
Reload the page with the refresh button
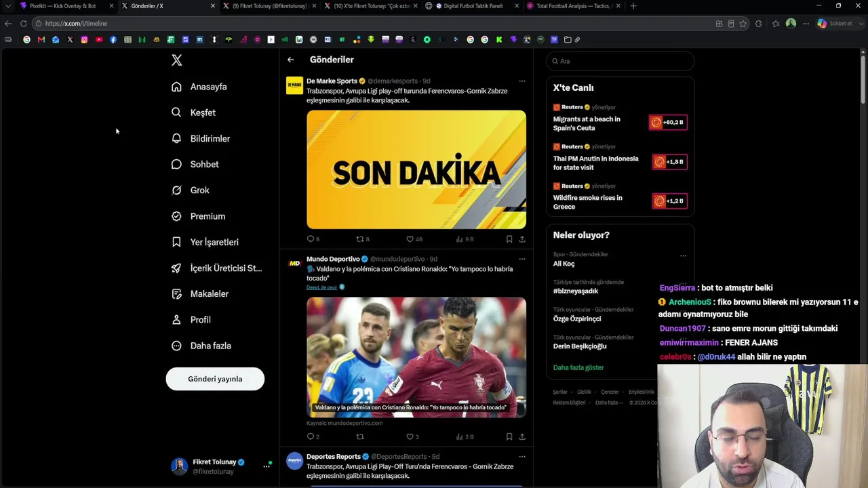pyautogui.click(x=23, y=24)
